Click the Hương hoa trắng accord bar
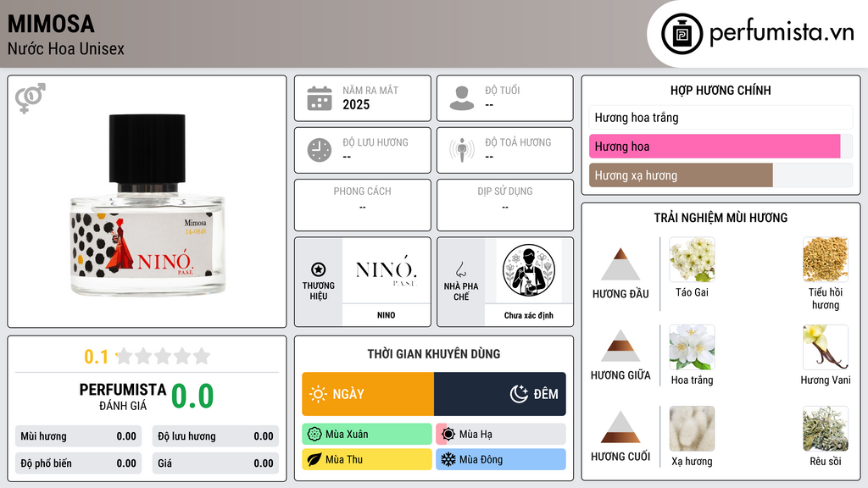Screen dimensions: 868x488 (721, 117)
